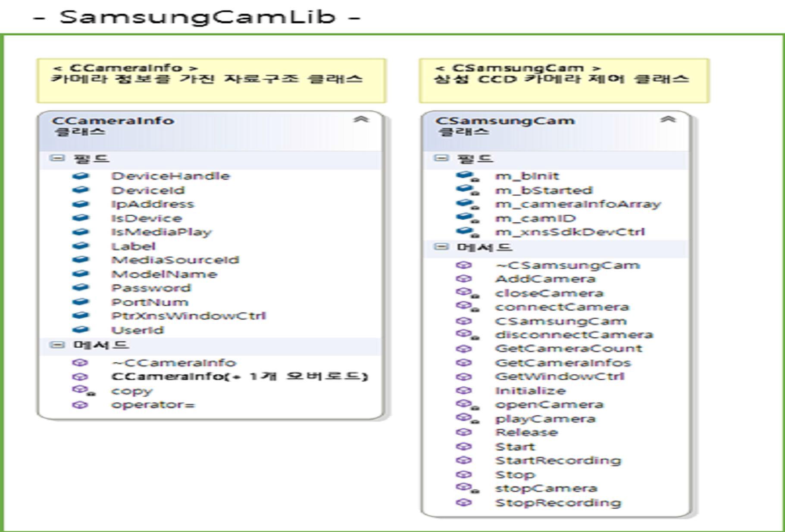Image resolution: width=785 pixels, height=532 pixels.
Task: Click the method icon beside ~CSamsungCam
Action: [464, 265]
